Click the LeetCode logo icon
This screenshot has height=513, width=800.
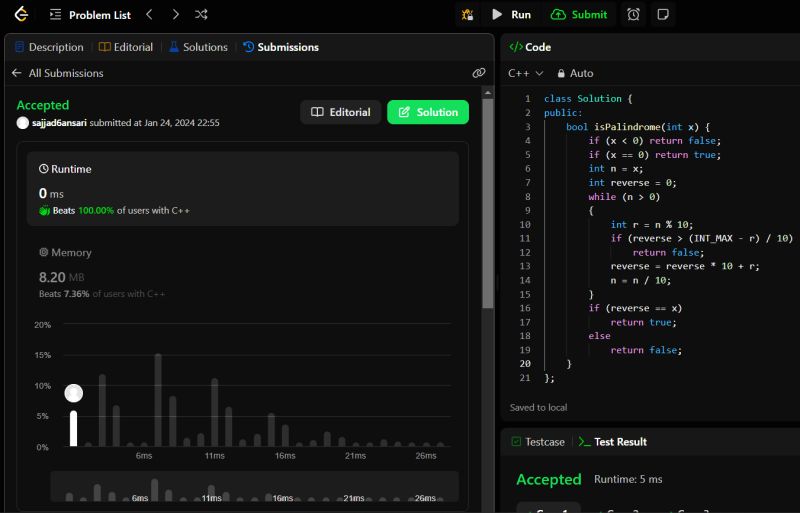(x=21, y=14)
